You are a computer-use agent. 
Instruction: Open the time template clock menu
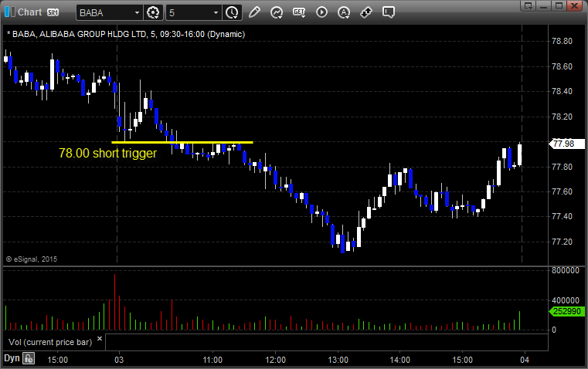pyautogui.click(x=232, y=12)
